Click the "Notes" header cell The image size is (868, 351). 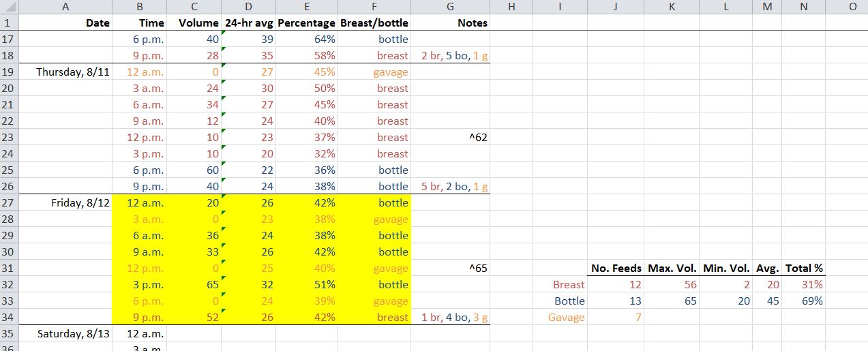450,22
